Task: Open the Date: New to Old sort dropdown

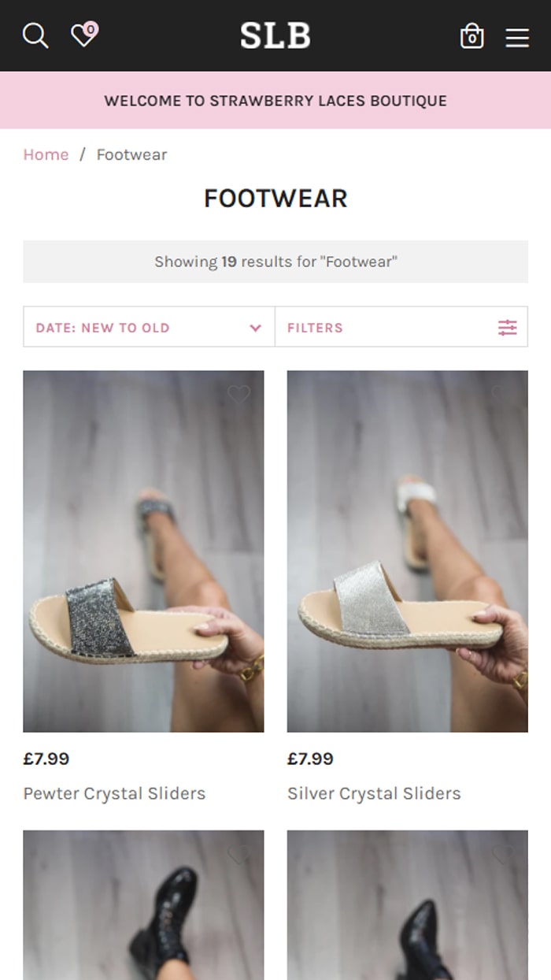Action: click(102, 328)
